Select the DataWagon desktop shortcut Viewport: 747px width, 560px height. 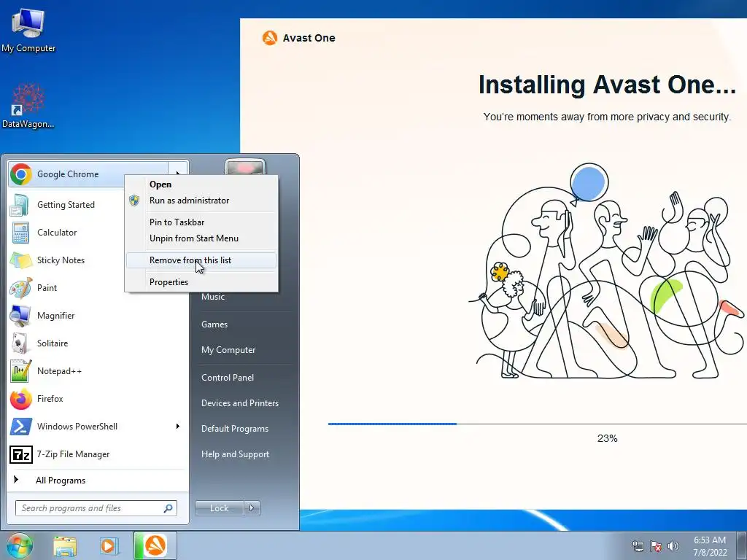coord(28,106)
